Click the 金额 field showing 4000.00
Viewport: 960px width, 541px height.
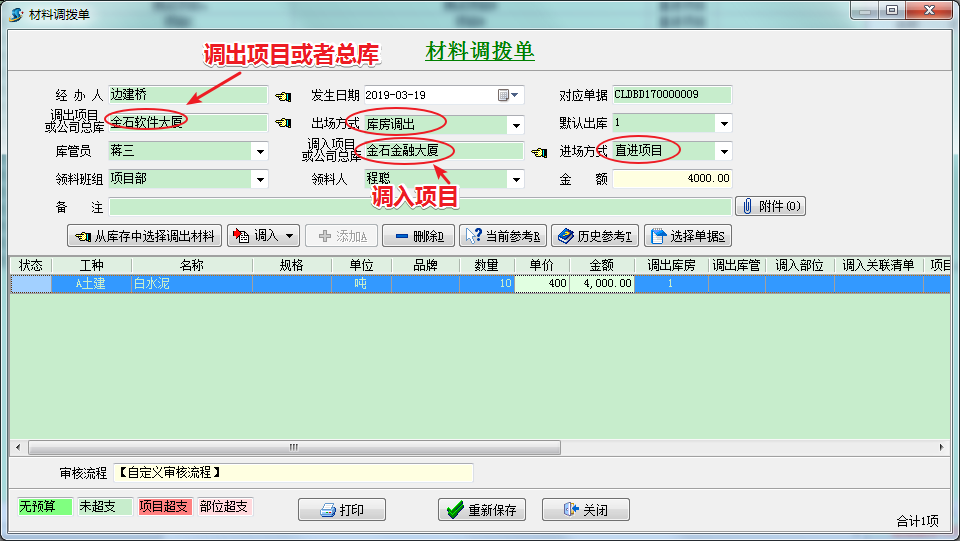point(672,178)
